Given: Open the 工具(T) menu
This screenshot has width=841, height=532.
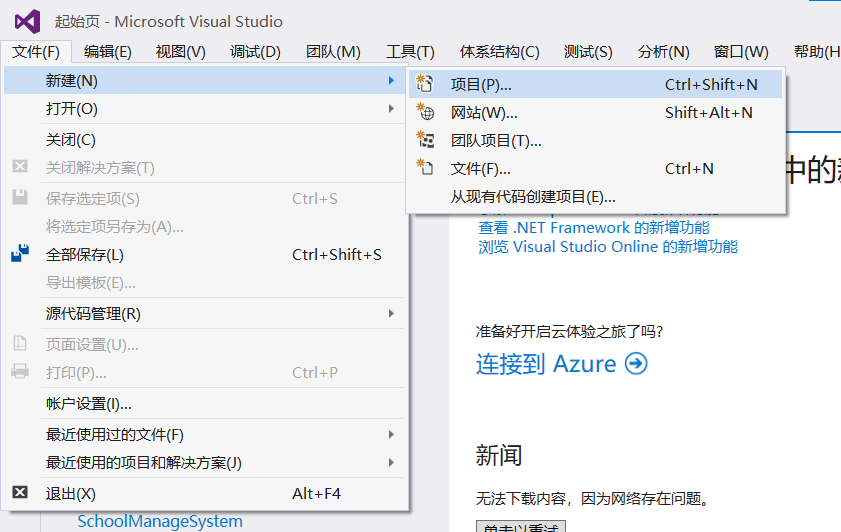Looking at the screenshot, I should 410,52.
